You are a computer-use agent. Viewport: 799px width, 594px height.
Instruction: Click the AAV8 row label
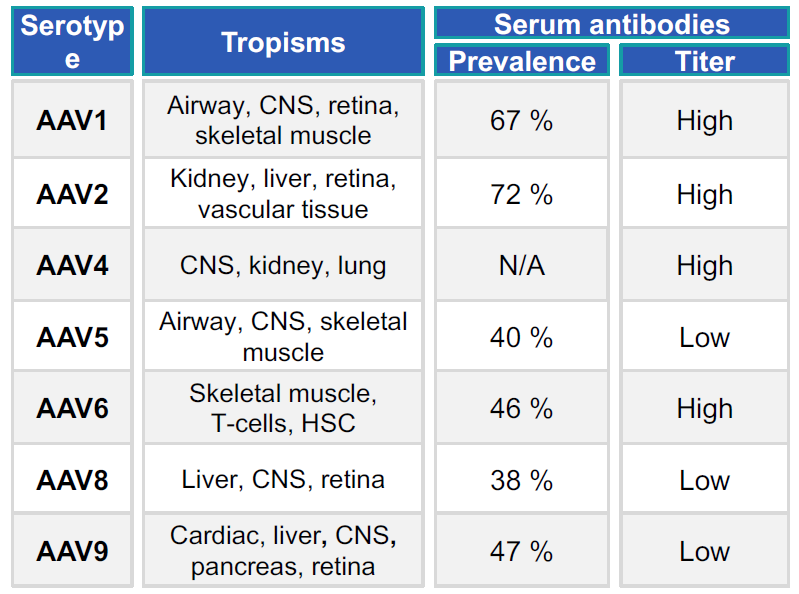[x=72, y=480]
